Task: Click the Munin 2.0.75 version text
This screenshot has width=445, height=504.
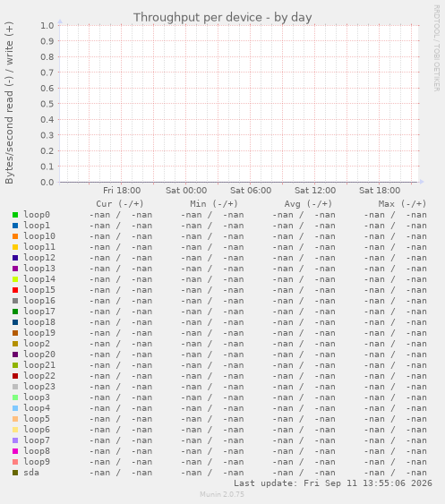Action: click(x=222, y=494)
